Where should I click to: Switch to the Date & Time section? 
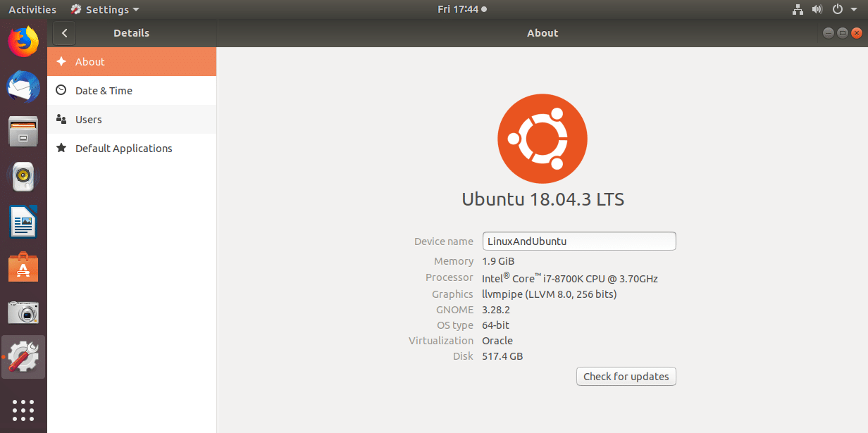pyautogui.click(x=102, y=90)
